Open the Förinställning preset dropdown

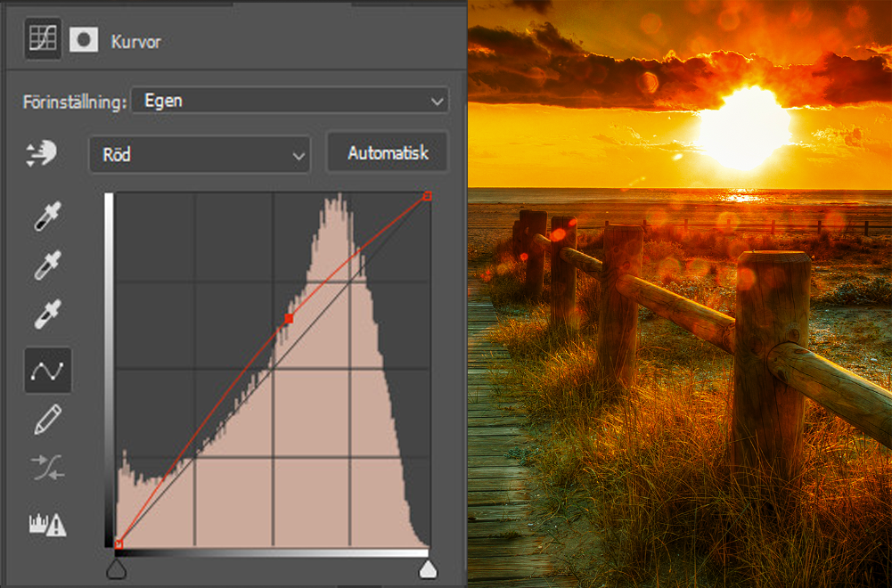pyautogui.click(x=290, y=101)
